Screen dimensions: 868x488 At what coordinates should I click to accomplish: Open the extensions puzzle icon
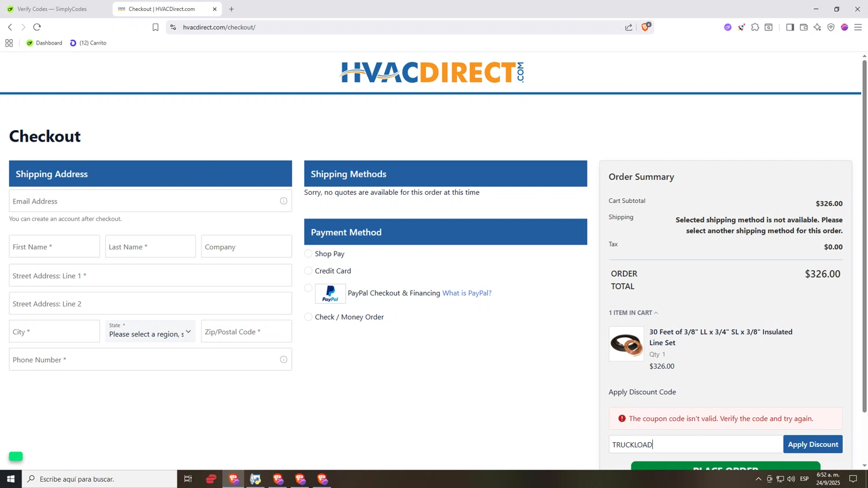755,27
